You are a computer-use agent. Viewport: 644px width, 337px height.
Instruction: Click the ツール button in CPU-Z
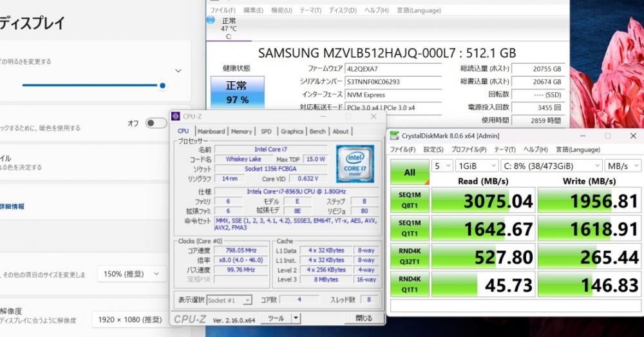pyautogui.click(x=276, y=318)
